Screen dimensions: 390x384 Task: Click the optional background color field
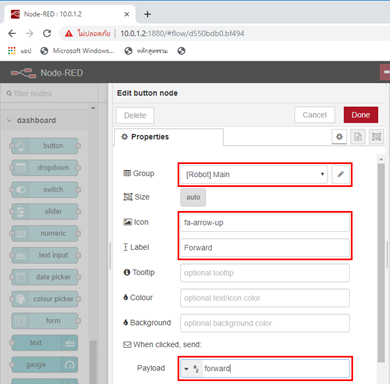[265, 323]
